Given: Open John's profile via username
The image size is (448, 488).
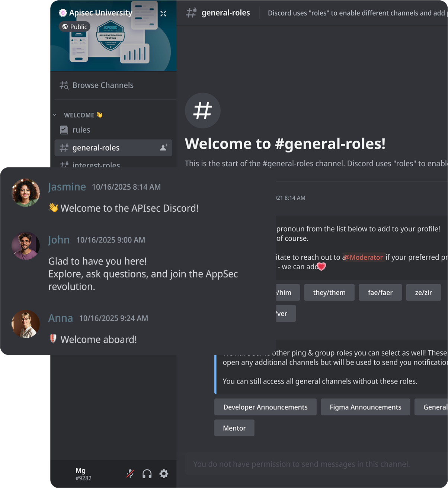Looking at the screenshot, I should [59, 240].
